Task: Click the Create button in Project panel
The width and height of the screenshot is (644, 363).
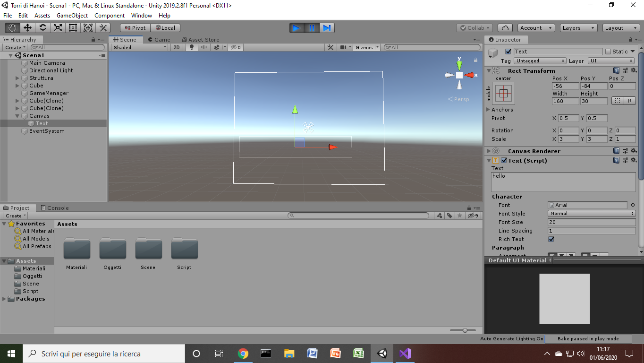Action: [x=16, y=216]
